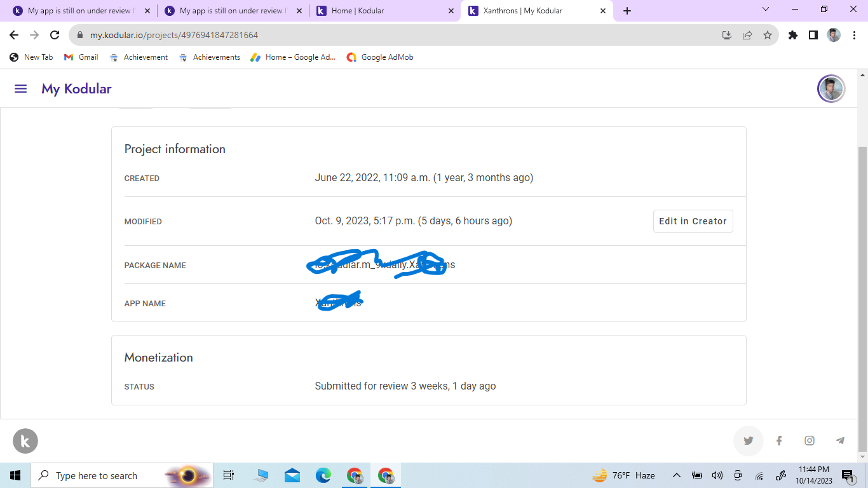Open the Google AdMob bookmark
Viewport: 868px width, 488px height.
380,57
